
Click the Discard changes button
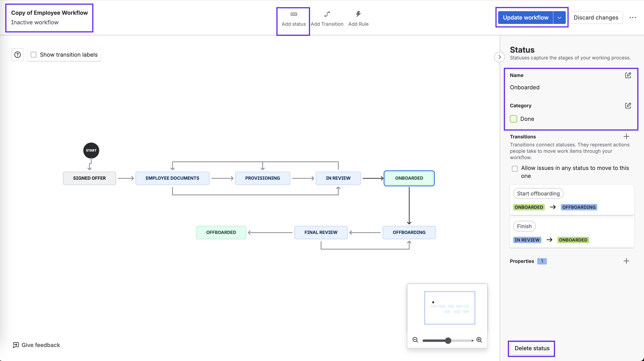pyautogui.click(x=596, y=18)
